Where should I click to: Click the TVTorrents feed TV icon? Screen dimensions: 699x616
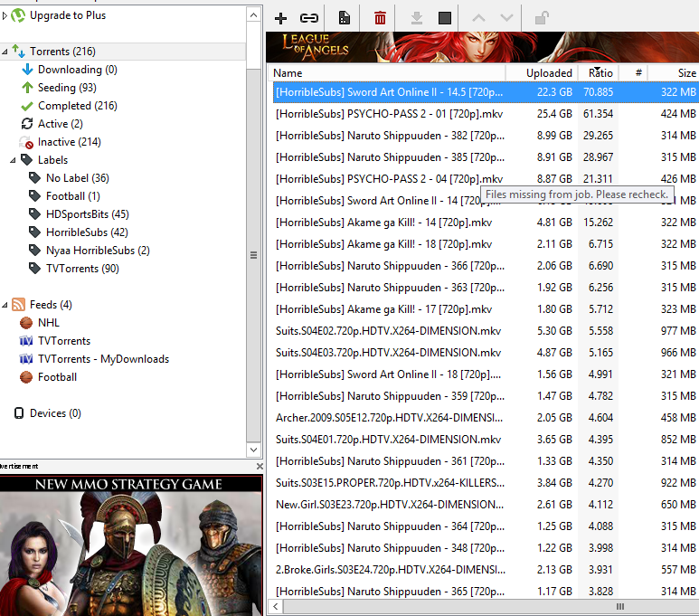[x=26, y=341]
